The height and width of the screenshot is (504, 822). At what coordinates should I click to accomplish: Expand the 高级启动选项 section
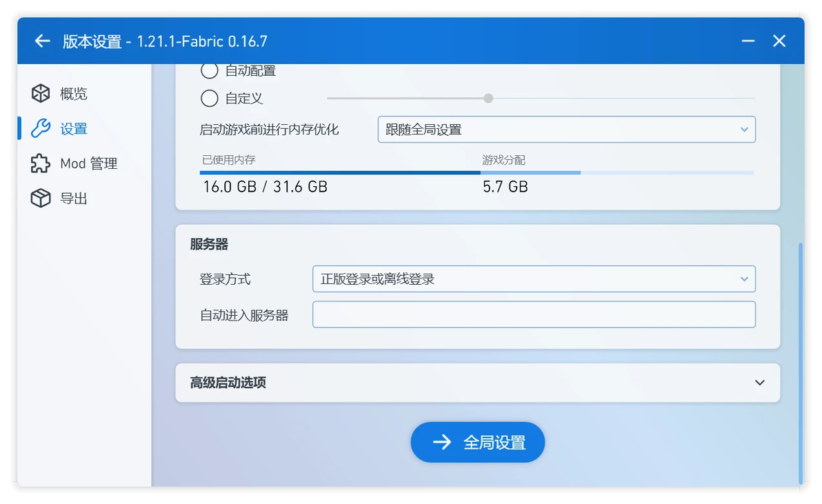point(478,383)
